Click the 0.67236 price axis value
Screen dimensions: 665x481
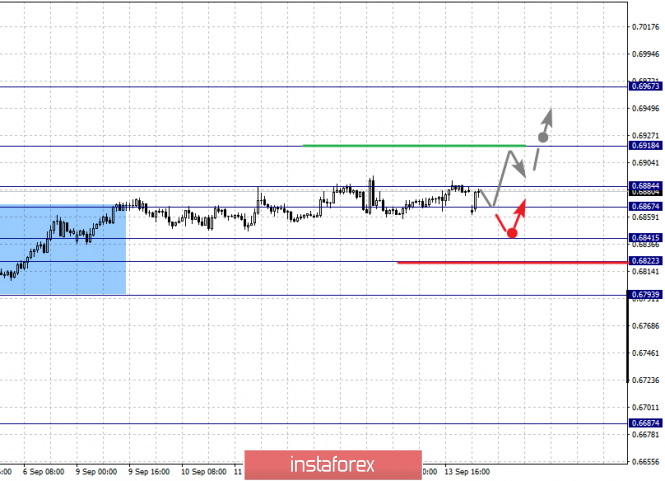pos(646,380)
